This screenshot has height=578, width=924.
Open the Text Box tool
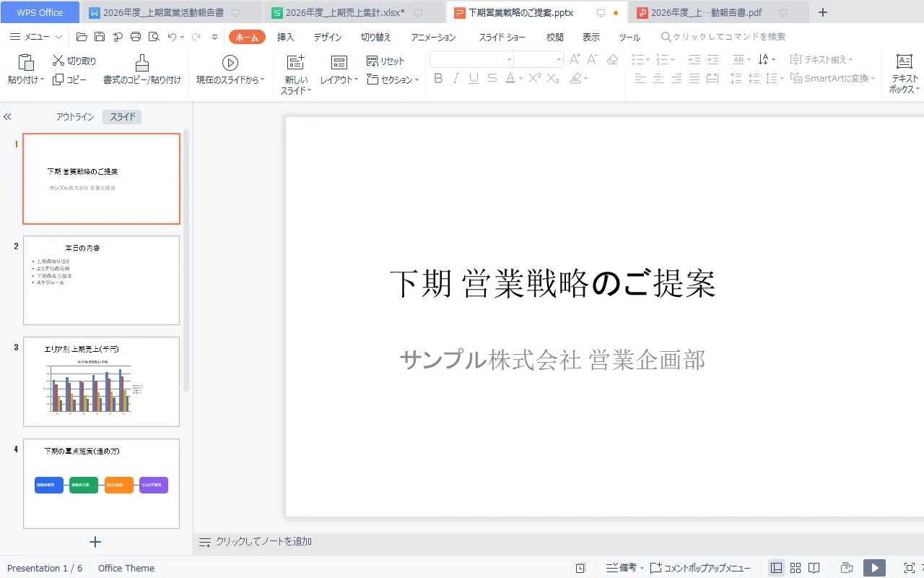904,74
